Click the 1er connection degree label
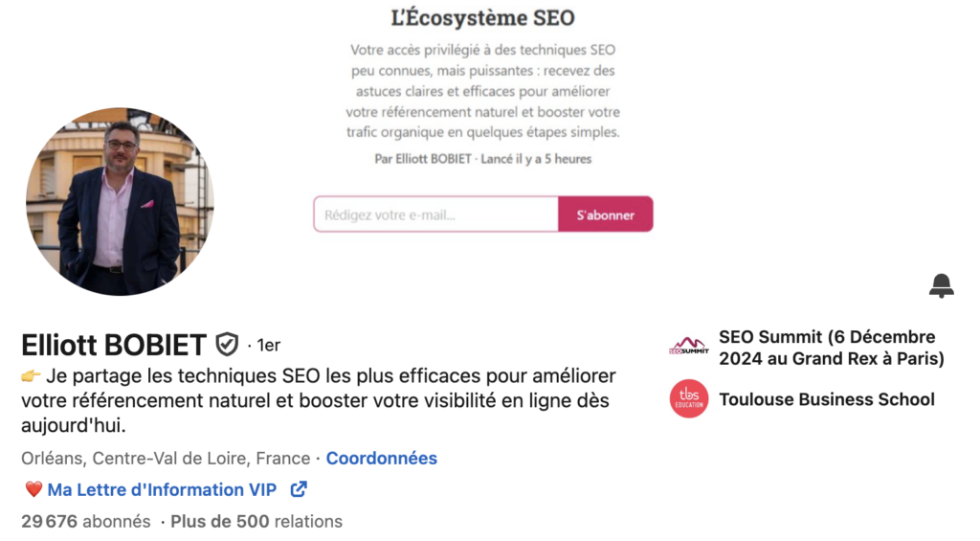This screenshot has width=980, height=541. 268,345
